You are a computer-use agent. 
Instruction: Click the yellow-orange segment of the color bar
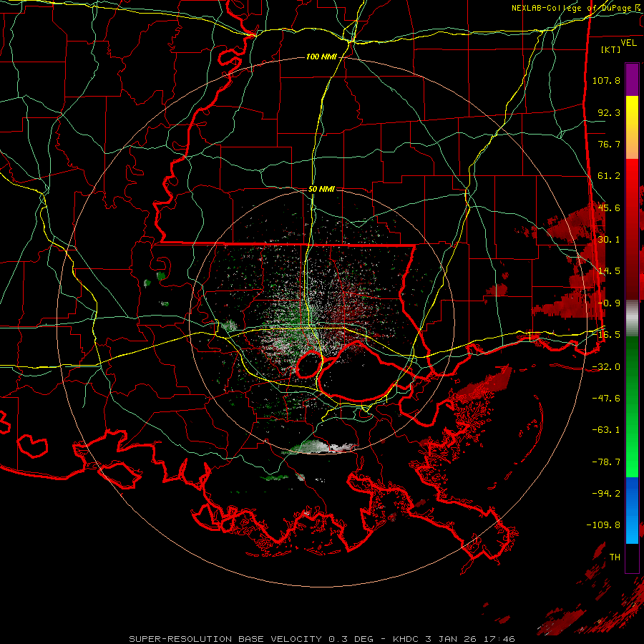click(x=632, y=127)
